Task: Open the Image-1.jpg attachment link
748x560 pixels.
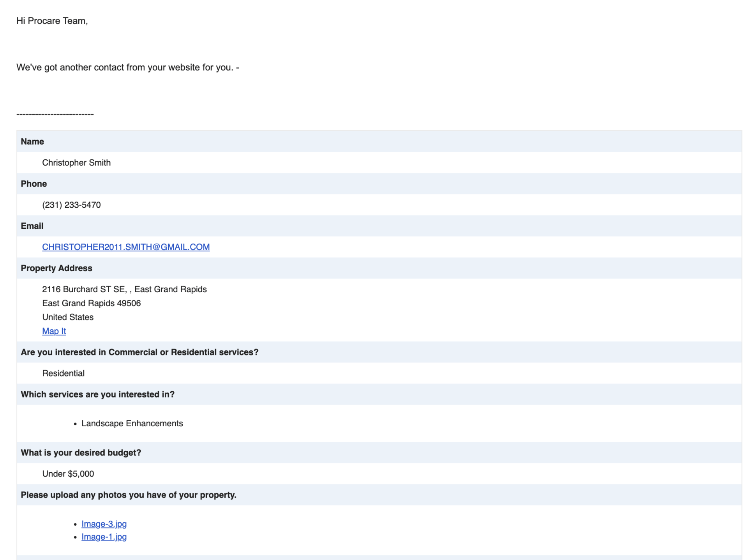Action: pos(104,537)
